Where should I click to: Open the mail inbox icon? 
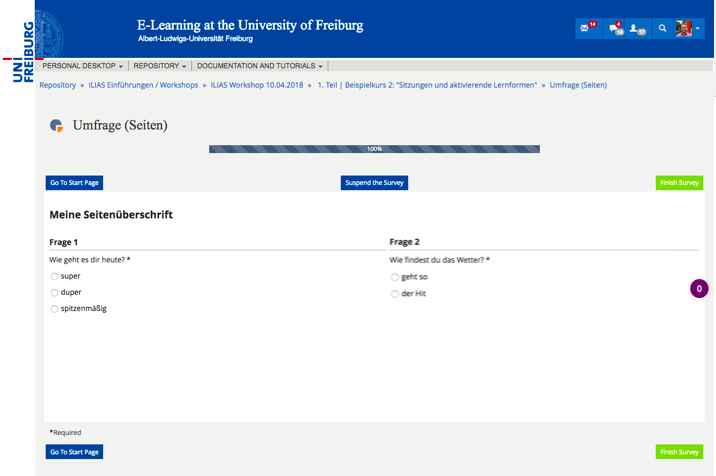(x=586, y=28)
